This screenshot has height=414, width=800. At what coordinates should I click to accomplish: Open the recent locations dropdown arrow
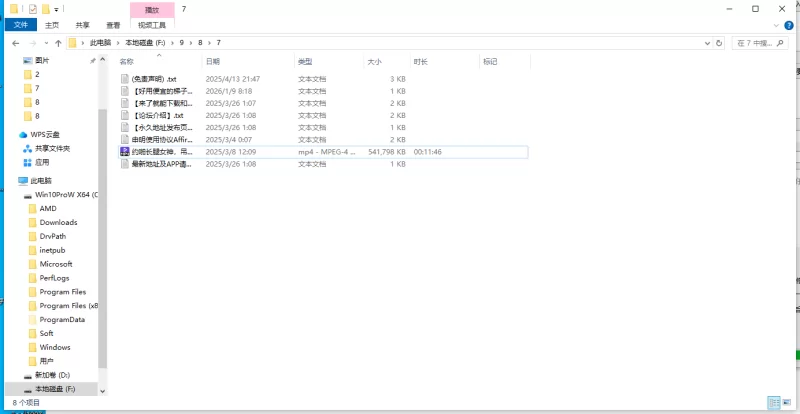pos(46,43)
